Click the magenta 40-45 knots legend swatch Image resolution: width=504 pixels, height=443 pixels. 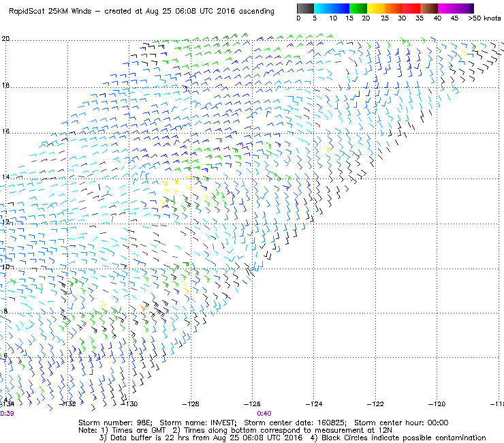pos(447,8)
